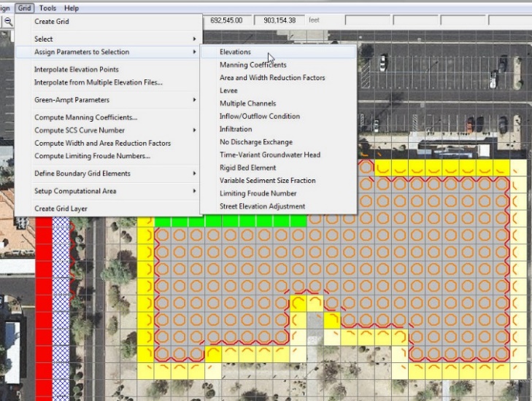The image size is (532, 401).
Task: Click the zoom out magnifier icon
Action: tap(8, 22)
